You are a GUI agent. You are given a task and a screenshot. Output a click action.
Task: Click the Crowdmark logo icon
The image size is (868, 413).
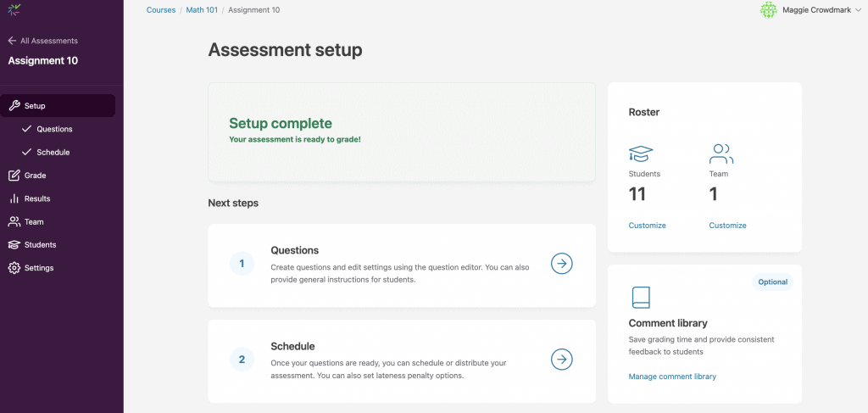tap(14, 10)
